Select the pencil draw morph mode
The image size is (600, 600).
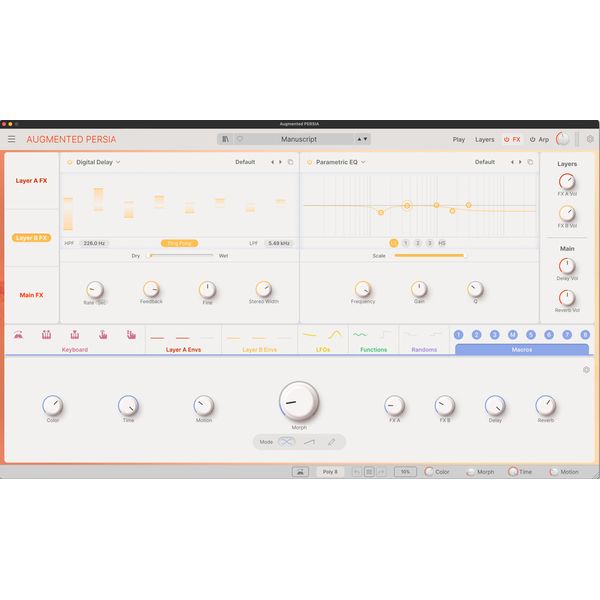pyautogui.click(x=331, y=441)
